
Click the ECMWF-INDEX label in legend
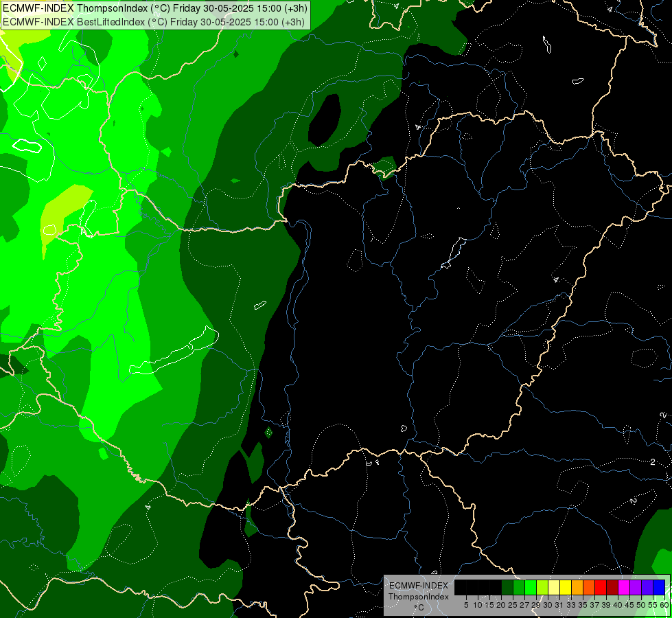418,586
